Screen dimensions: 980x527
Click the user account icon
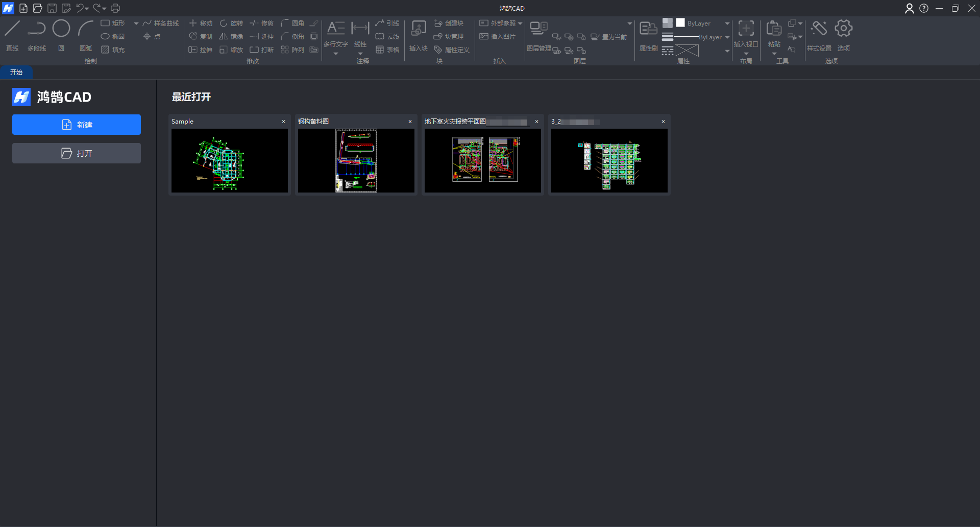[x=909, y=8]
